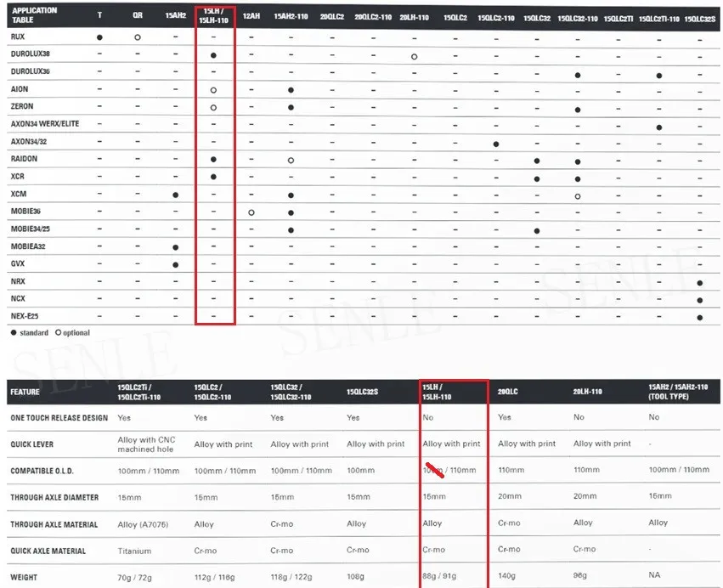
Task: Click the RUX row label
Action: tap(18, 37)
